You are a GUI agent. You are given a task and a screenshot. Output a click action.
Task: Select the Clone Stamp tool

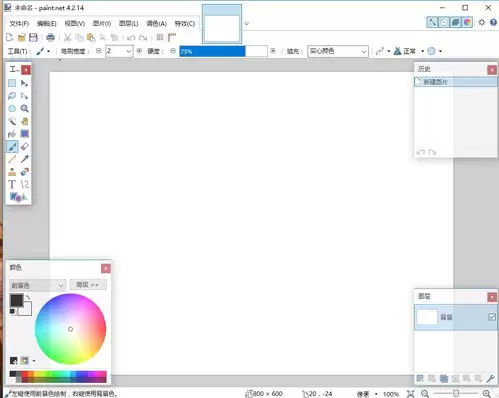click(x=12, y=172)
